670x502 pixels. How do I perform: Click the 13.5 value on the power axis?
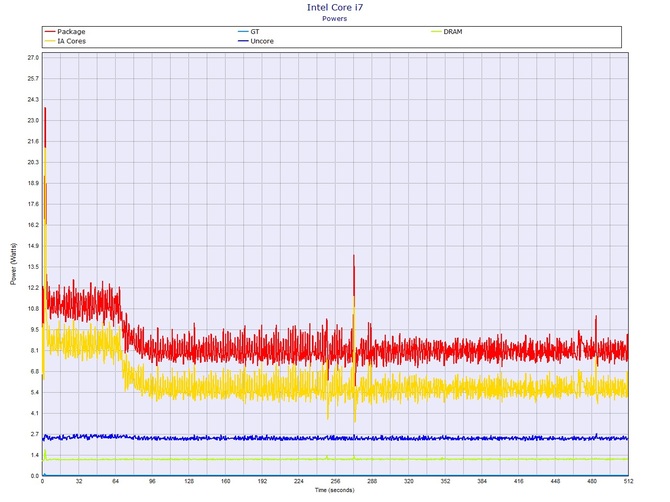click(x=33, y=267)
